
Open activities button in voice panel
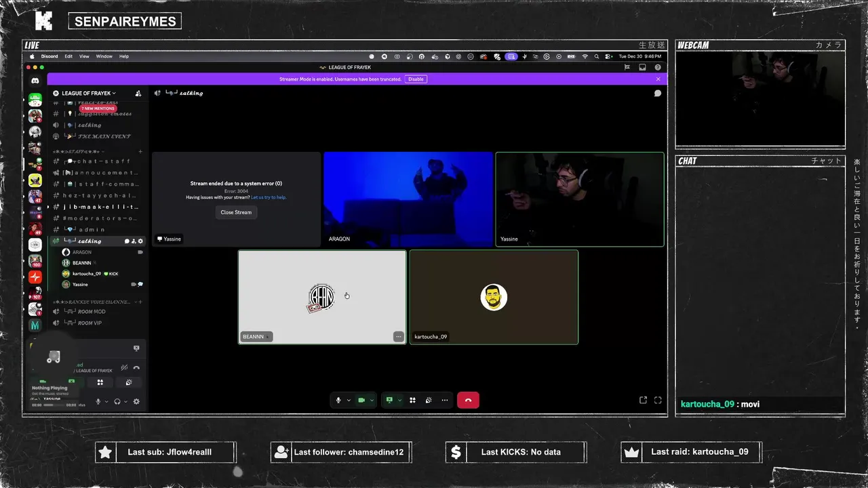coord(100,382)
